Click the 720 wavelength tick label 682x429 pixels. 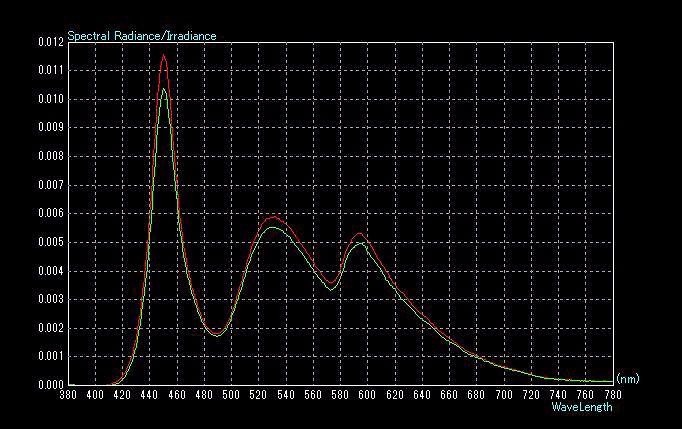click(531, 395)
